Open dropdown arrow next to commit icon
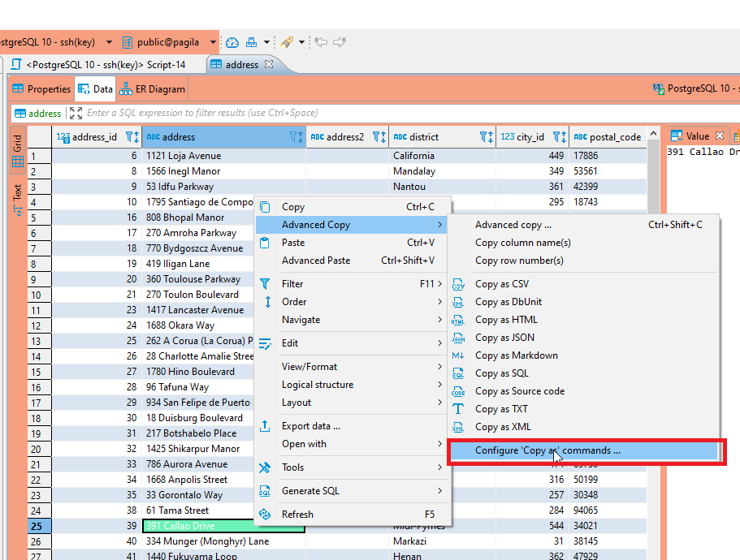The width and height of the screenshot is (740, 560). point(266,42)
